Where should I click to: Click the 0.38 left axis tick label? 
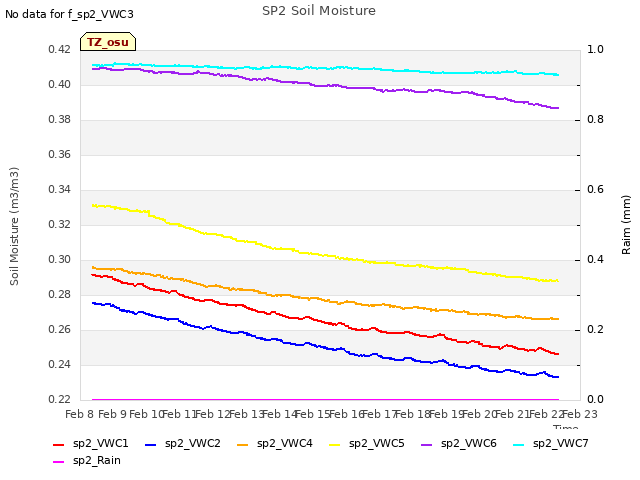point(60,120)
